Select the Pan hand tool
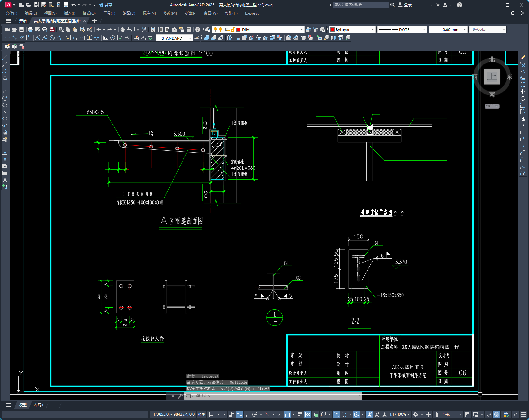This screenshot has width=529, height=420. (123, 29)
